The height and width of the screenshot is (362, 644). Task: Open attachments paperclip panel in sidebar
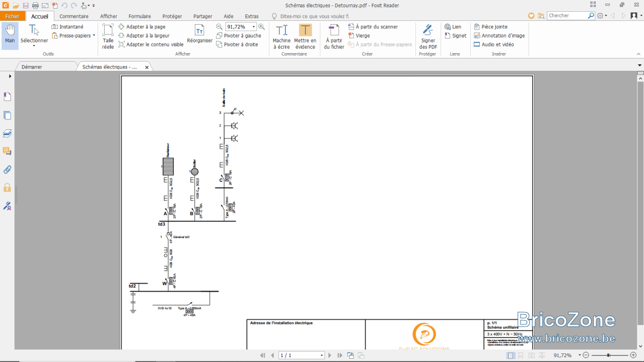8,169
